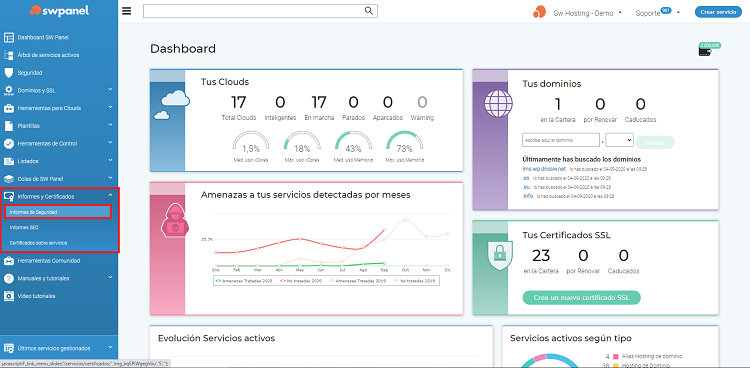Image resolution: width=750 pixels, height=368 pixels.
Task: Click the swpanel logo
Action: (x=59, y=11)
